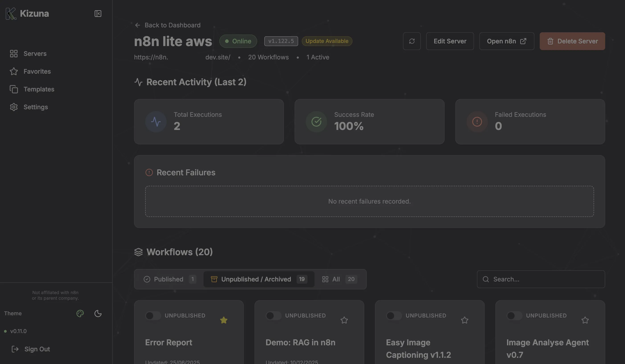Enable the Demo: RAG in n8n toggle
Image resolution: width=625 pixels, height=364 pixels.
[273, 316]
